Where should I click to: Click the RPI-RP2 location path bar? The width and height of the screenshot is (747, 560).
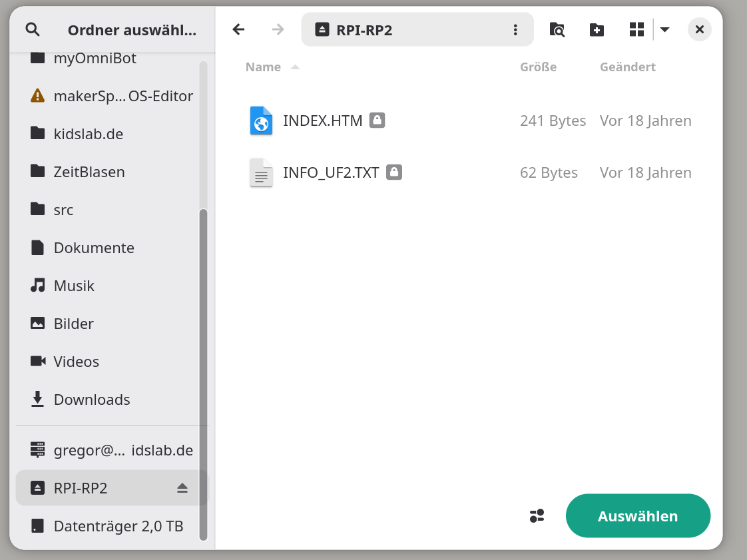[x=417, y=29]
